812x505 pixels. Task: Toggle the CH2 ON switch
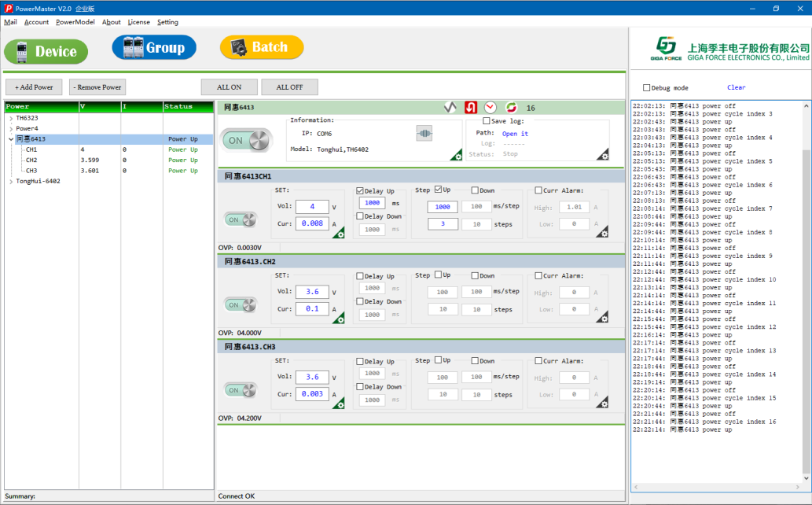241,305
